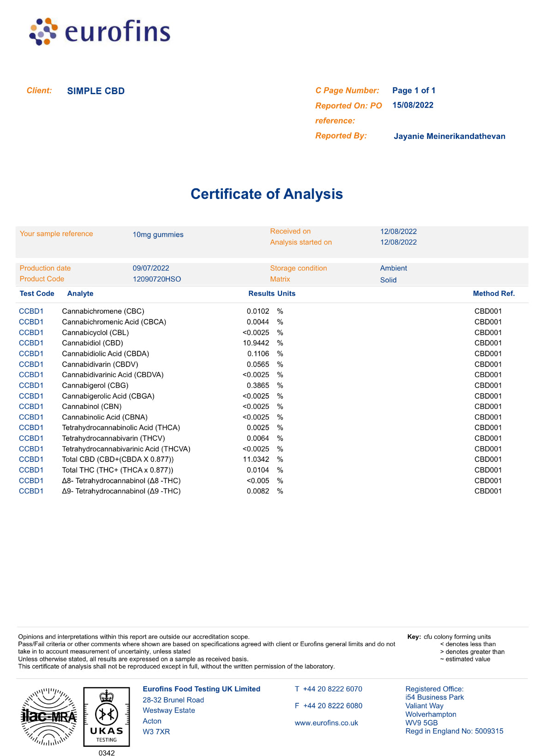Select the SIMPLE CBD client name

96,91
